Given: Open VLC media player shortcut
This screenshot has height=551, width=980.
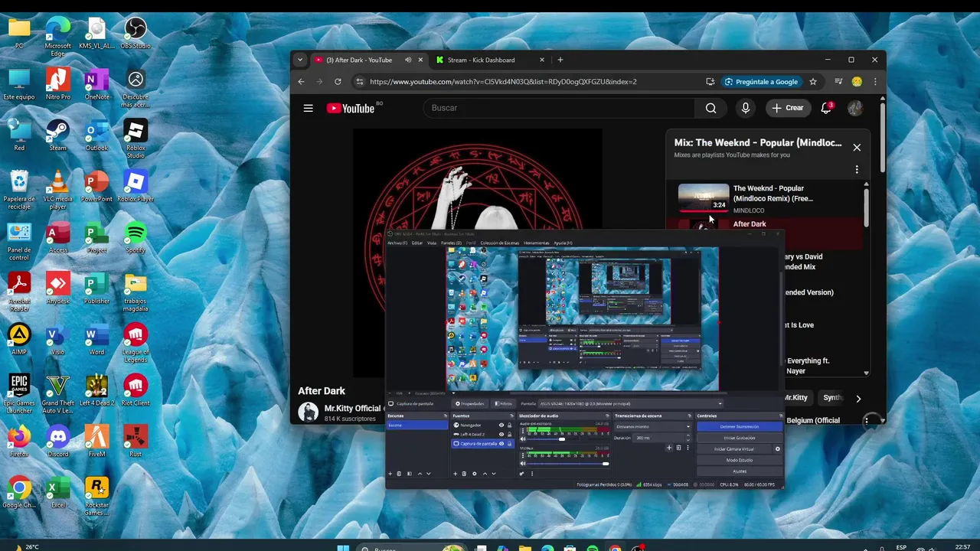Looking at the screenshot, I should pos(58,189).
